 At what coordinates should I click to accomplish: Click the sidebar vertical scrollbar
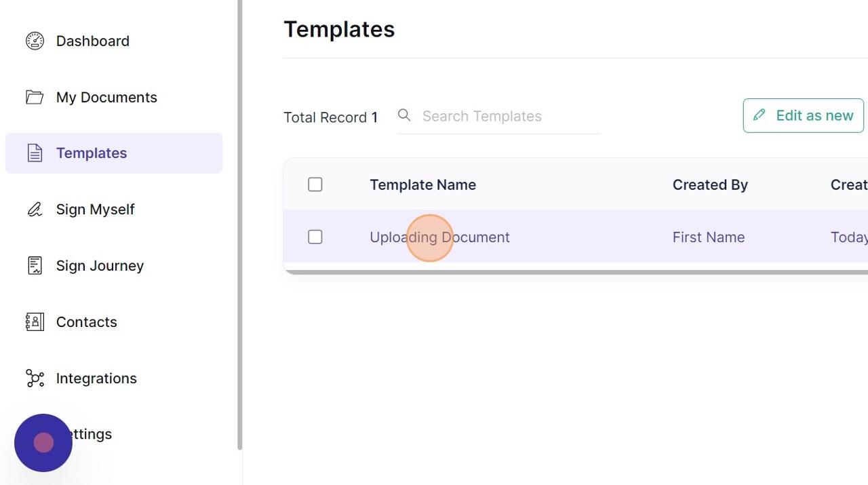point(239,224)
